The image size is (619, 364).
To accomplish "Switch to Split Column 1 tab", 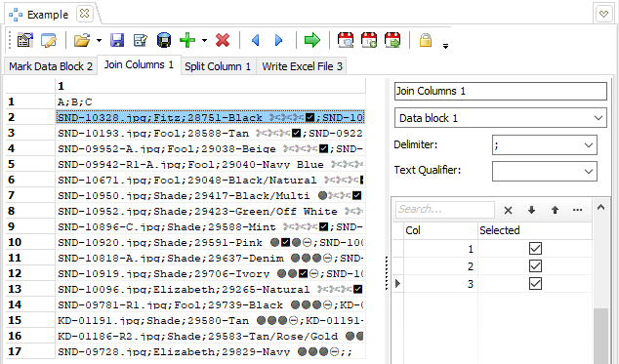I will [218, 66].
